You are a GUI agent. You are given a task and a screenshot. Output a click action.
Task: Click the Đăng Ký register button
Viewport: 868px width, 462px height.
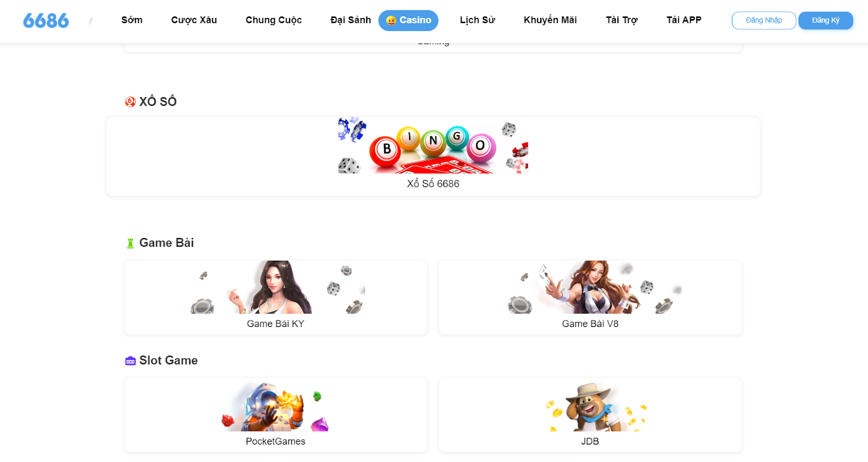click(826, 21)
